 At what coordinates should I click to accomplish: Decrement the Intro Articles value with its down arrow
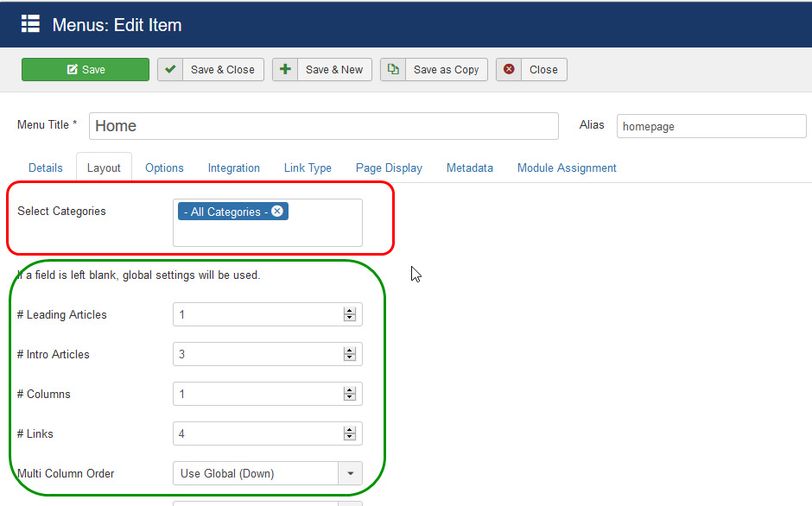pos(350,357)
